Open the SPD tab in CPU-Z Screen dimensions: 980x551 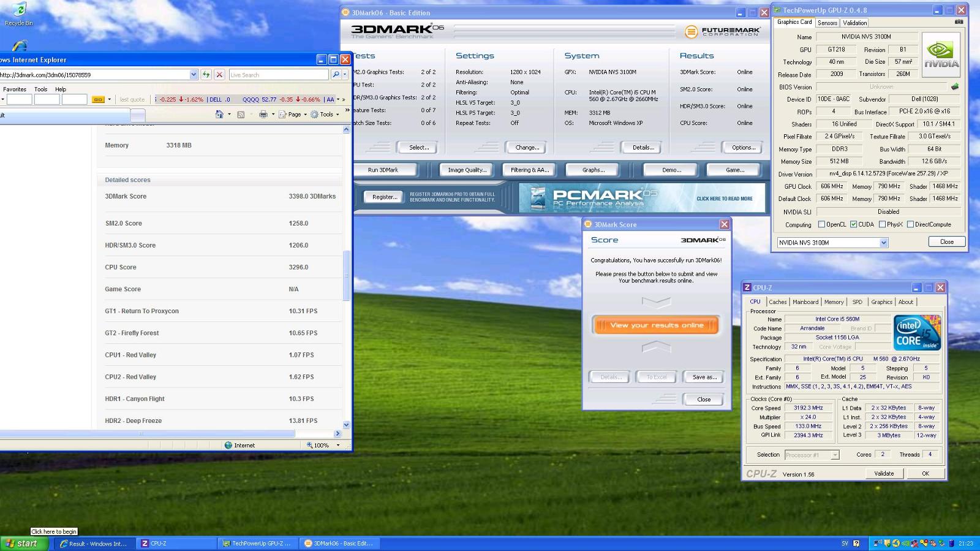[857, 302]
